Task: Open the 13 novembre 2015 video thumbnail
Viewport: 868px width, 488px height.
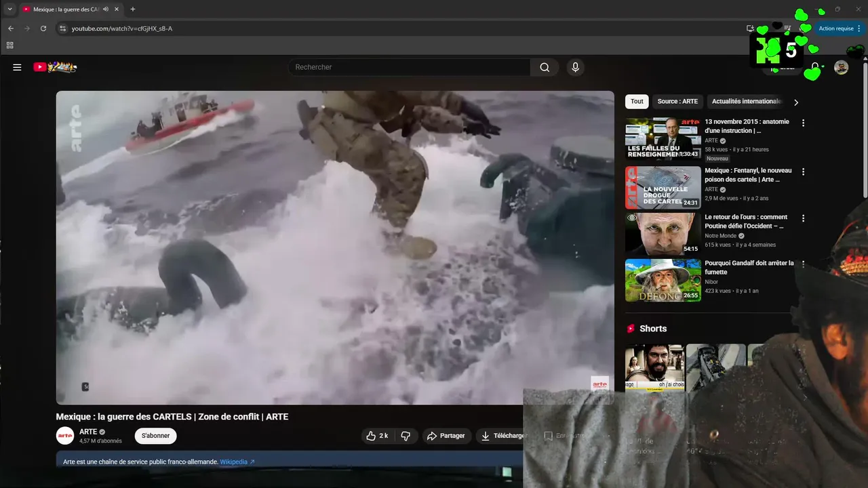Action: coord(663,138)
